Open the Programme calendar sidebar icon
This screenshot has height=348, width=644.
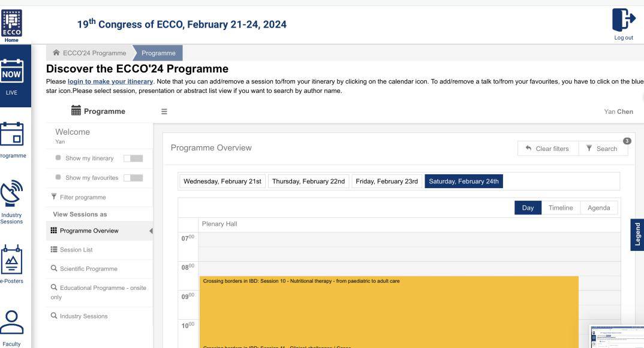(x=12, y=134)
